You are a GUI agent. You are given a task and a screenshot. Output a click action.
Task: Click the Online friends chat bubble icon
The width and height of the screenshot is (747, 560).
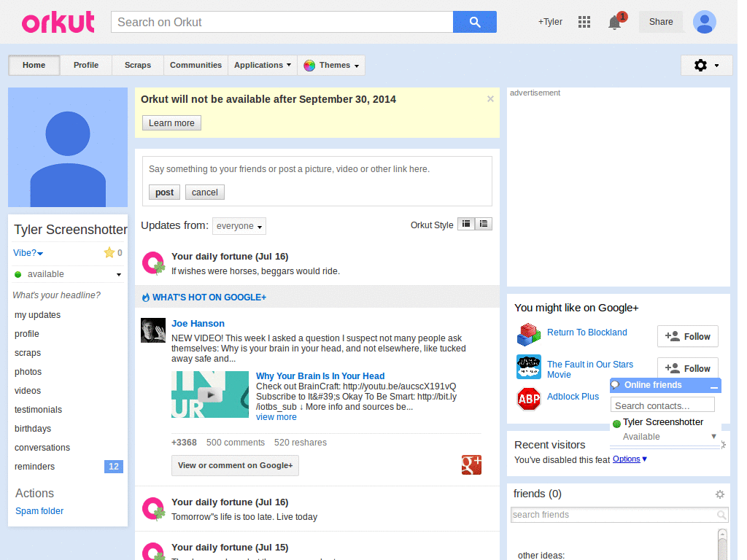[615, 385]
